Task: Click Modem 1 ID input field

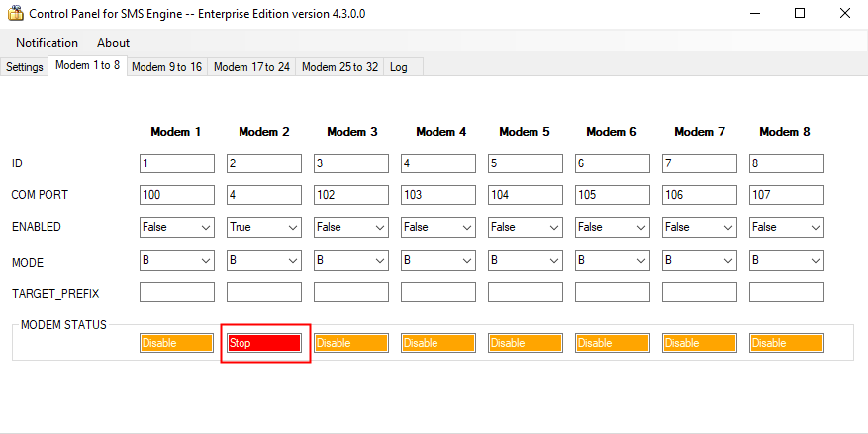Action: (177, 163)
